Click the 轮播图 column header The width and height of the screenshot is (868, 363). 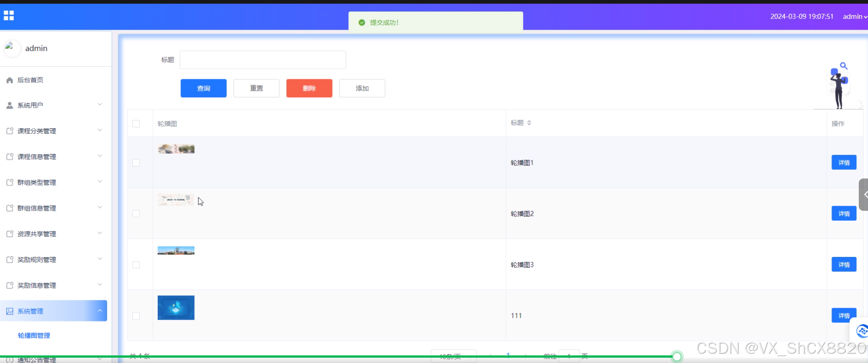point(167,124)
